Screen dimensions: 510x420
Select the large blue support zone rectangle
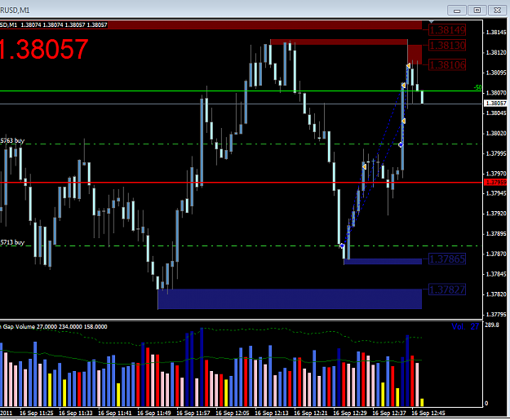[x=290, y=298]
